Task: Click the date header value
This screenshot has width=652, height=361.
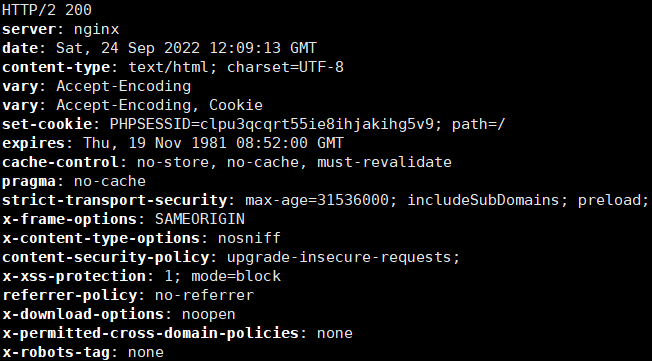Action: point(186,48)
